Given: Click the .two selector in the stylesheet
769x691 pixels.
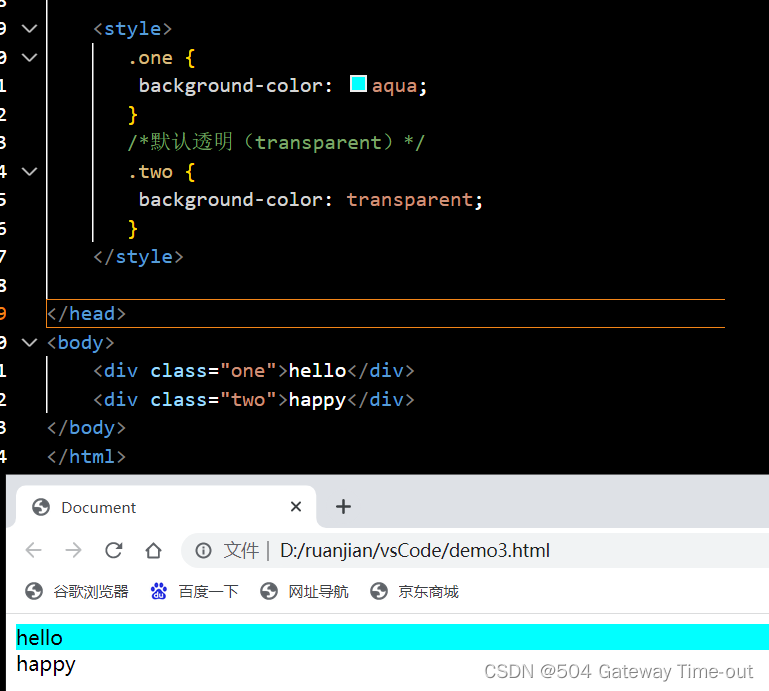Looking at the screenshot, I should pos(151,172).
